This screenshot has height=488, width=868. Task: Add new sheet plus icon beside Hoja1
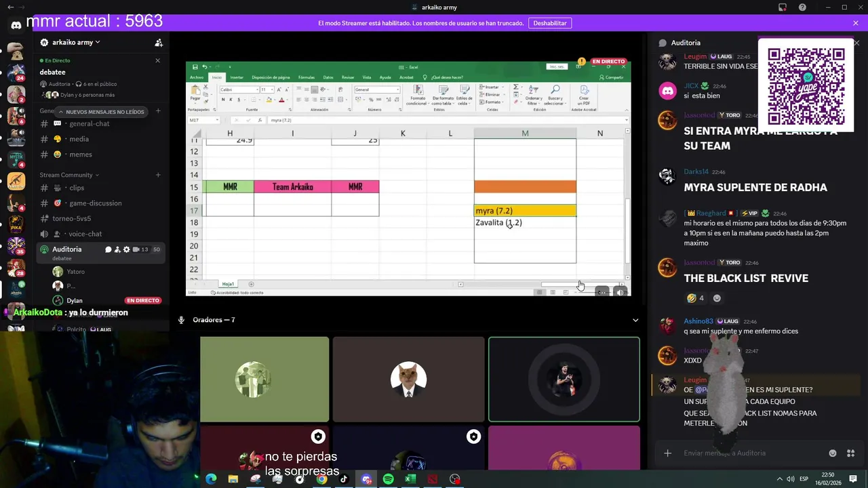[251, 284]
